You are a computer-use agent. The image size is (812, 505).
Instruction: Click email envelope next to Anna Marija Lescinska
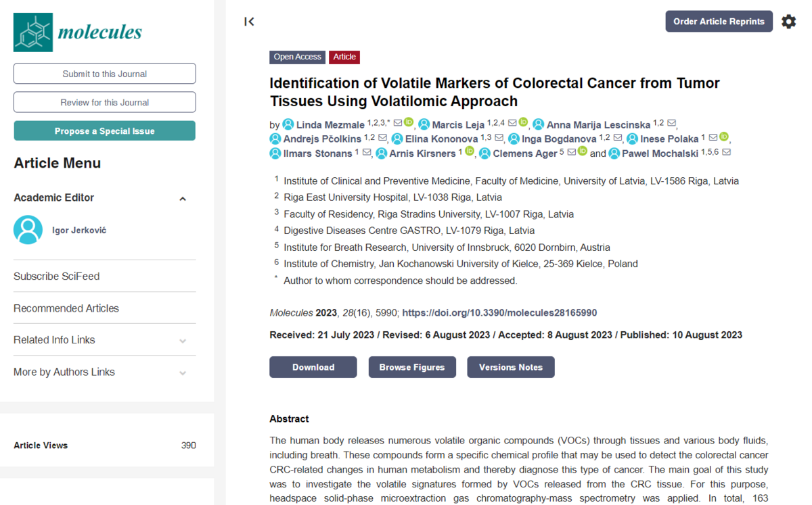[x=671, y=123]
